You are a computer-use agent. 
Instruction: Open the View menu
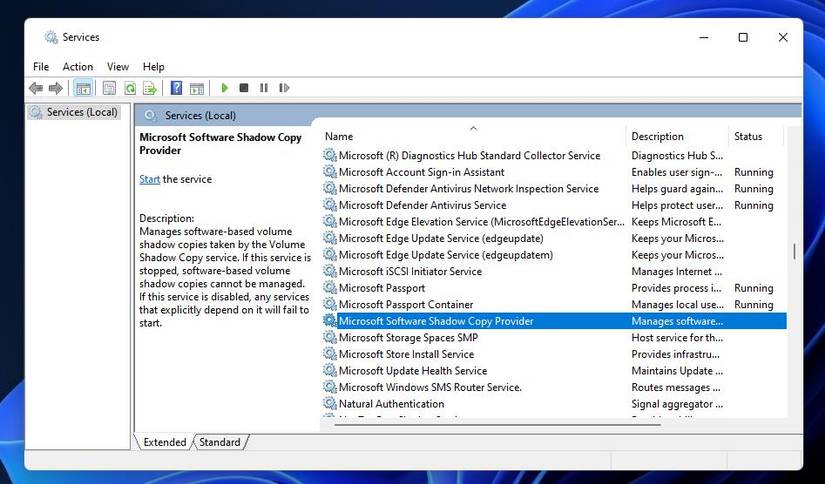click(118, 67)
